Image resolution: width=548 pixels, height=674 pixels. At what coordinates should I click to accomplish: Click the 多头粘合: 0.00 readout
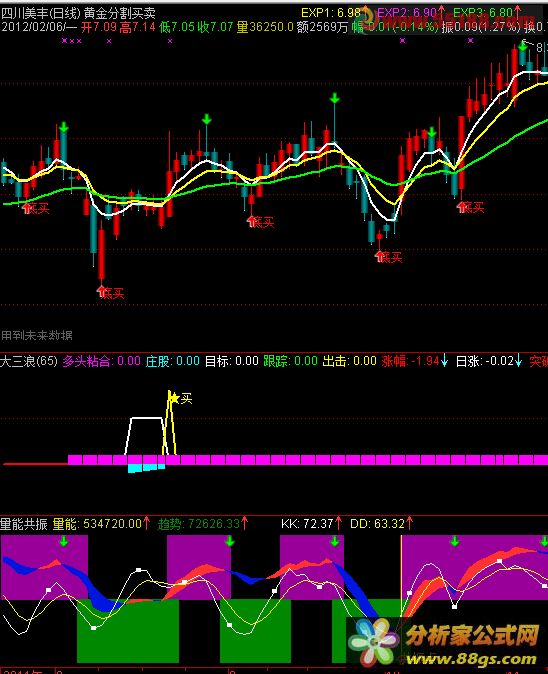click(x=102, y=361)
